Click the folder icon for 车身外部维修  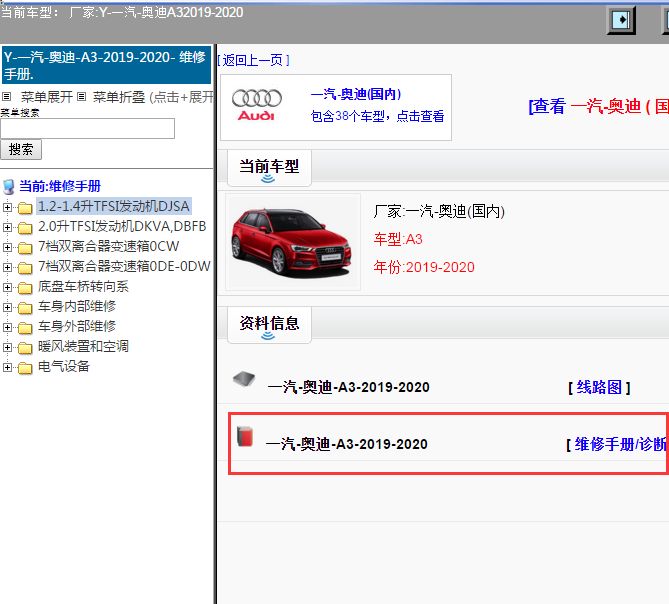[25, 328]
